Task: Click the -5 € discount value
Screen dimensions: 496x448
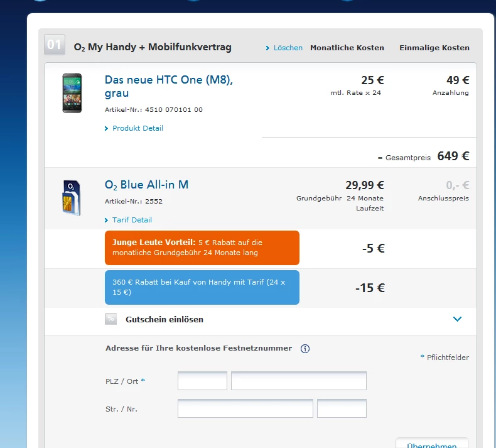Action: [374, 248]
